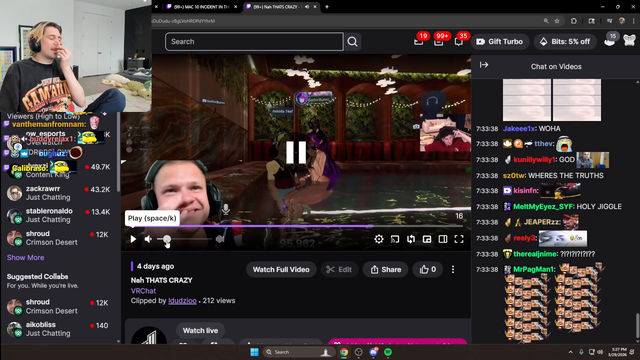The width and height of the screenshot is (640, 360).
Task: Click the search magnifier button
Action: click(353, 42)
